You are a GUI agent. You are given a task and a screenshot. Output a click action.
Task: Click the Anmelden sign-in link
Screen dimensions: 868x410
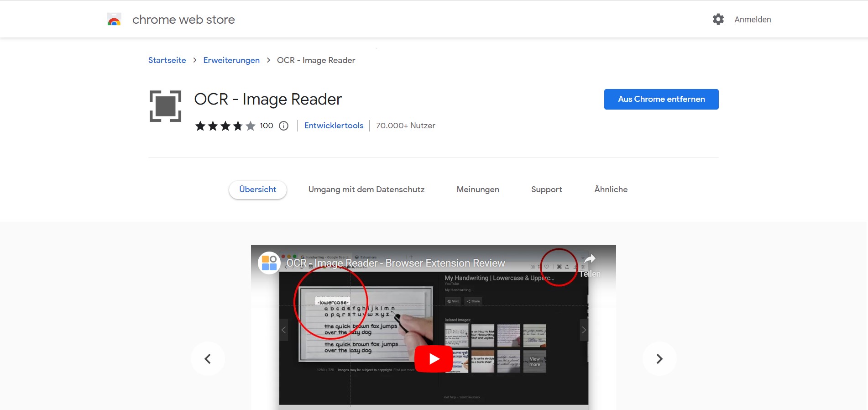(x=753, y=20)
